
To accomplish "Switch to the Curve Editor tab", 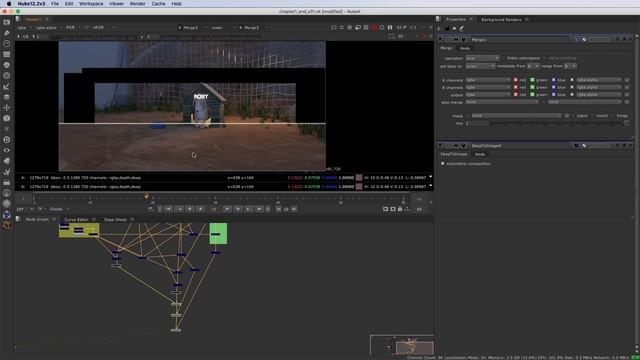I will pyautogui.click(x=76, y=220).
